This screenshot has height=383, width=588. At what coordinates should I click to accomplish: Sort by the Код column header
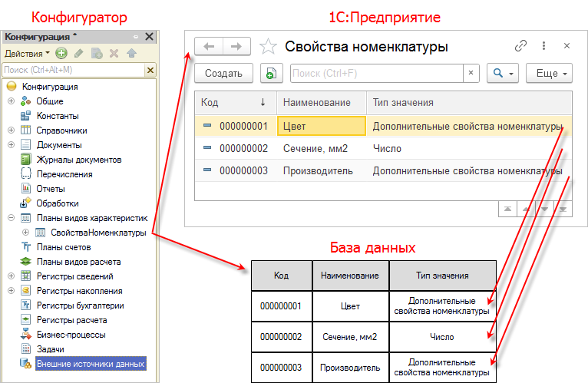click(x=236, y=102)
